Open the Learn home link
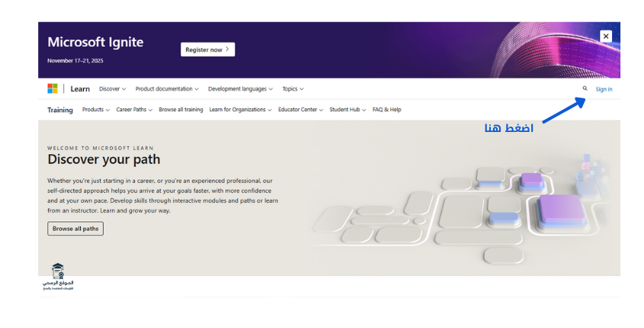 pyautogui.click(x=80, y=88)
